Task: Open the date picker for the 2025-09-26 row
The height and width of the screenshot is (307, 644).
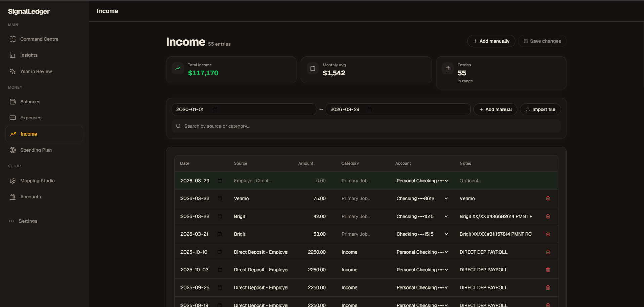Action: point(220,287)
